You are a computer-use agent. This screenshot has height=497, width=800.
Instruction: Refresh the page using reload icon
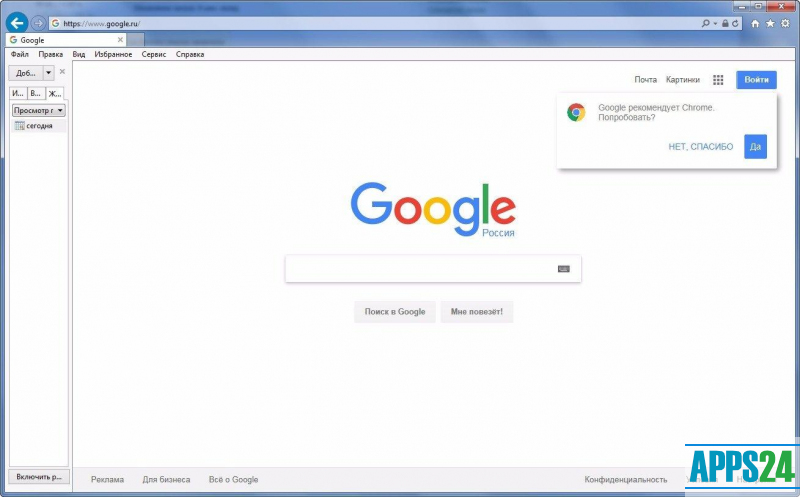point(735,23)
